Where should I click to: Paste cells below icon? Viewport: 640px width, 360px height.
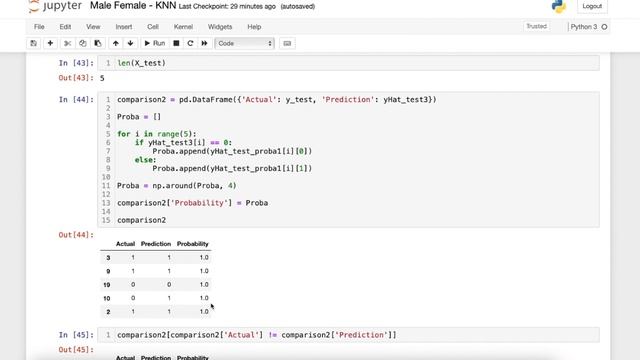(98, 43)
